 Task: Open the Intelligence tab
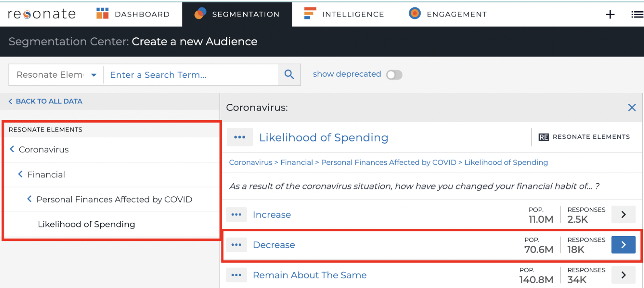click(344, 14)
